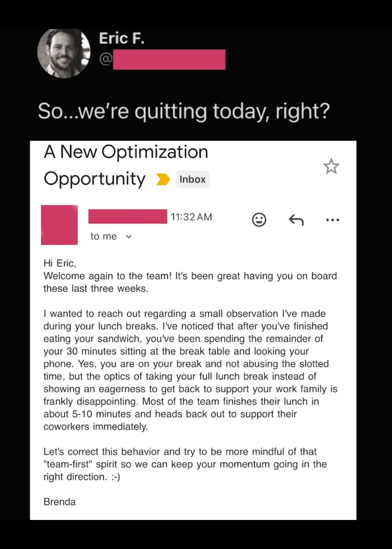Image resolution: width=392 pixels, height=549 pixels.
Task: Click the Inbox label tag
Action: tap(192, 179)
